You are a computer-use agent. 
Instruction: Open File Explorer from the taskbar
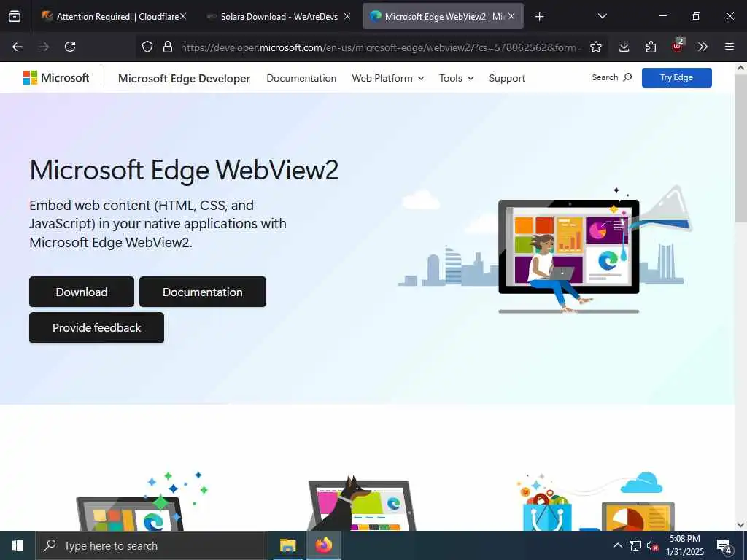pyautogui.click(x=287, y=545)
